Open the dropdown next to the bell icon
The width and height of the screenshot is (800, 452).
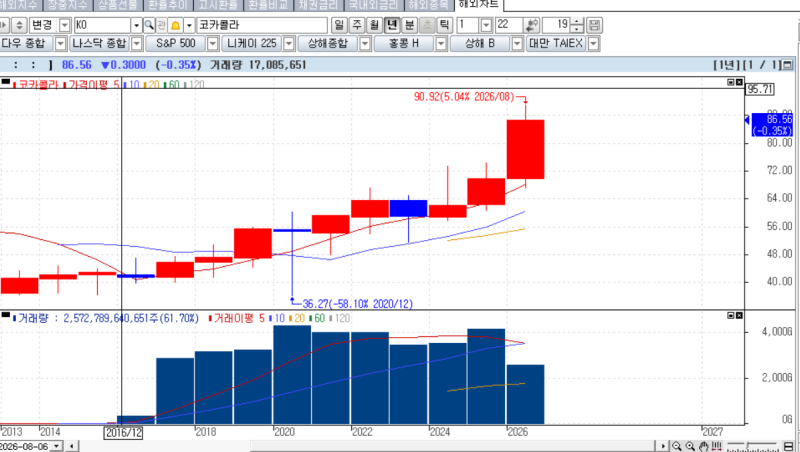tap(189, 25)
